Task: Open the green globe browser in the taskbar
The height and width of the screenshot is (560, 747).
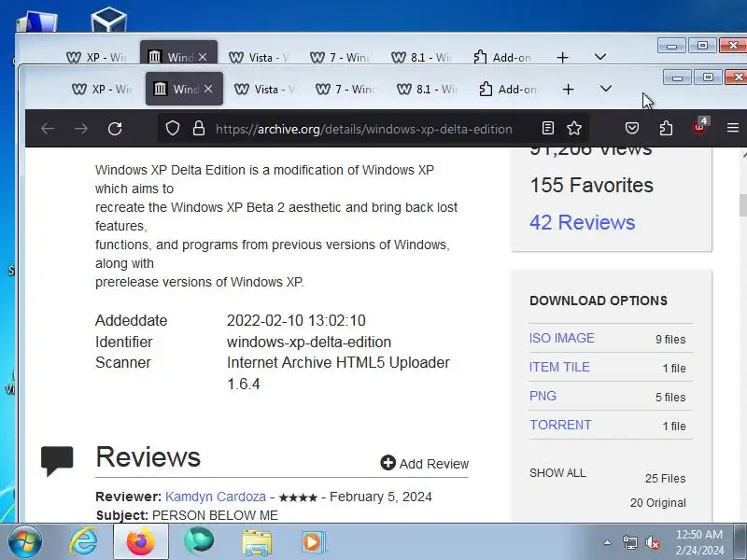Action: tap(199, 541)
